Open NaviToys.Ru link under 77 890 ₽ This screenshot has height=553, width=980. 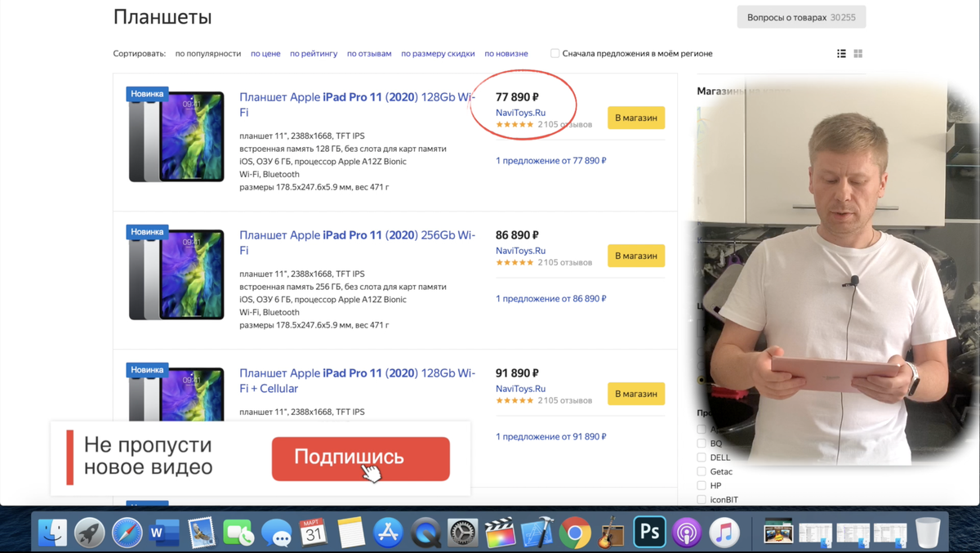(520, 113)
